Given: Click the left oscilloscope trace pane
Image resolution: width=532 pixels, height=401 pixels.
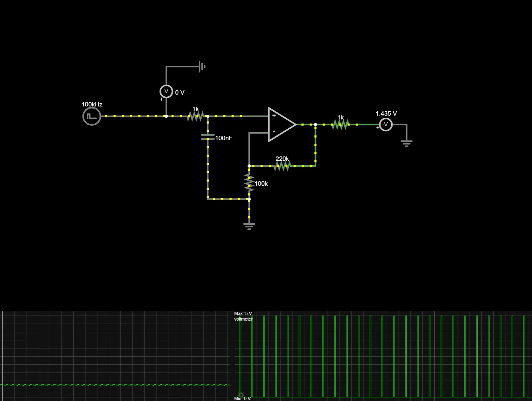Looking at the screenshot, I should (115, 355).
